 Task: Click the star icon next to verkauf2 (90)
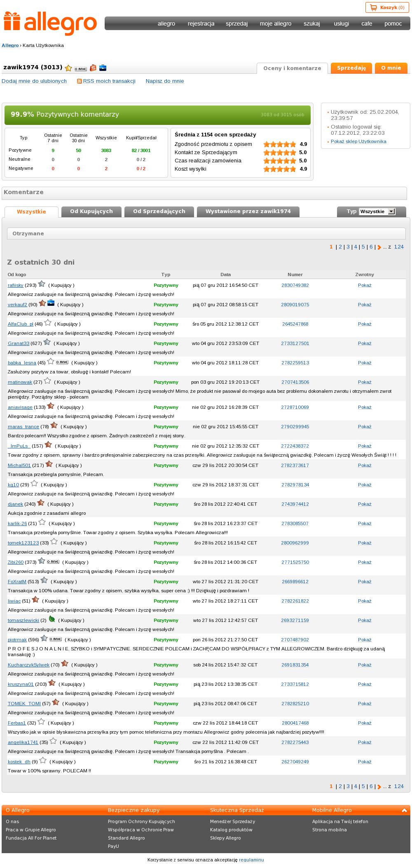pyautogui.click(x=42, y=303)
